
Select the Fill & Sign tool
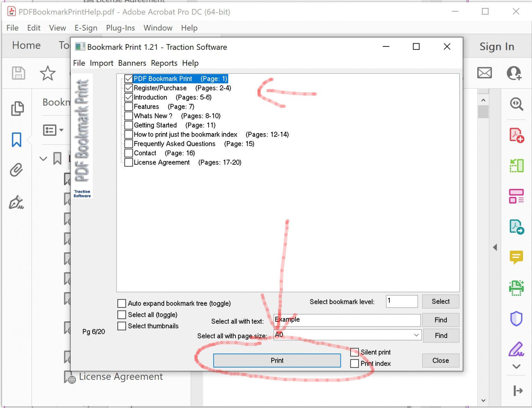516,348
